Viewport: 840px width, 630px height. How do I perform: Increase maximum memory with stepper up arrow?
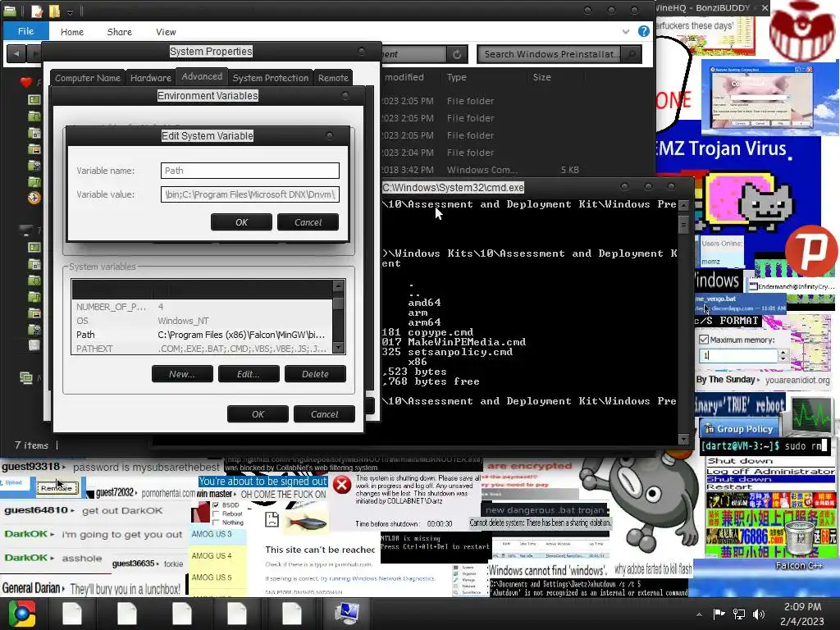tap(783, 353)
